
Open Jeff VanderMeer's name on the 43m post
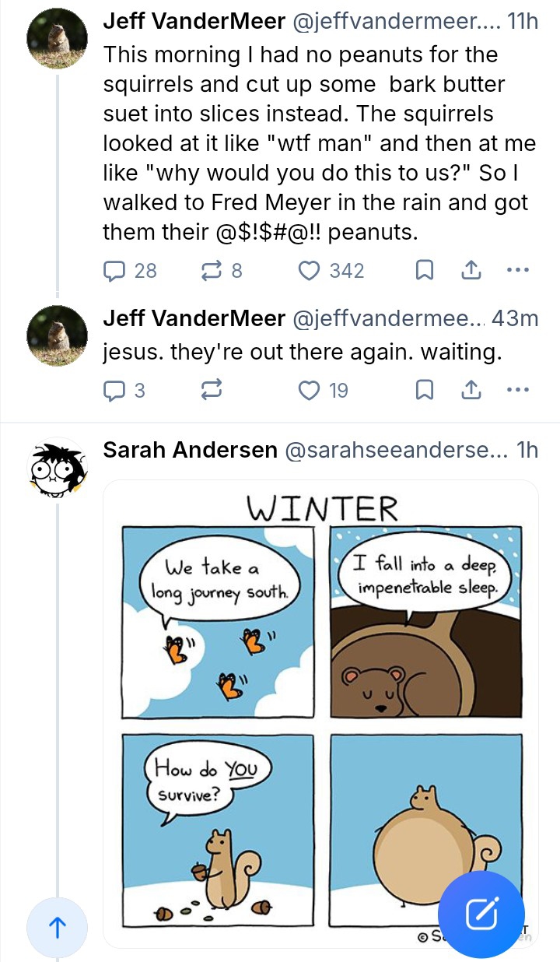(193, 318)
